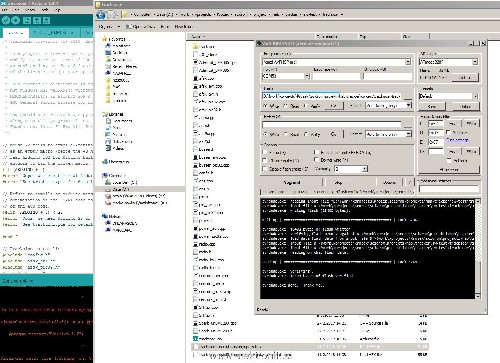Viewport: 500px width, 363px height.
Task: Open the Port (-P) dropdown
Action: click(x=307, y=76)
